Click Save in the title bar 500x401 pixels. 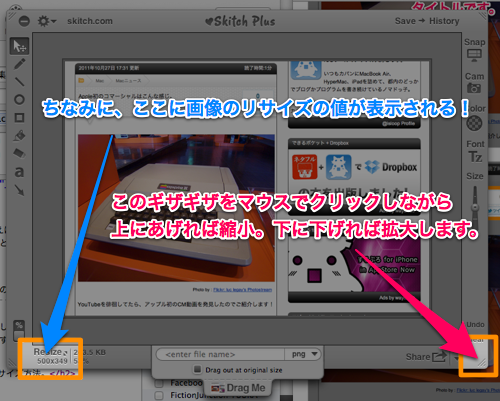pos(405,21)
